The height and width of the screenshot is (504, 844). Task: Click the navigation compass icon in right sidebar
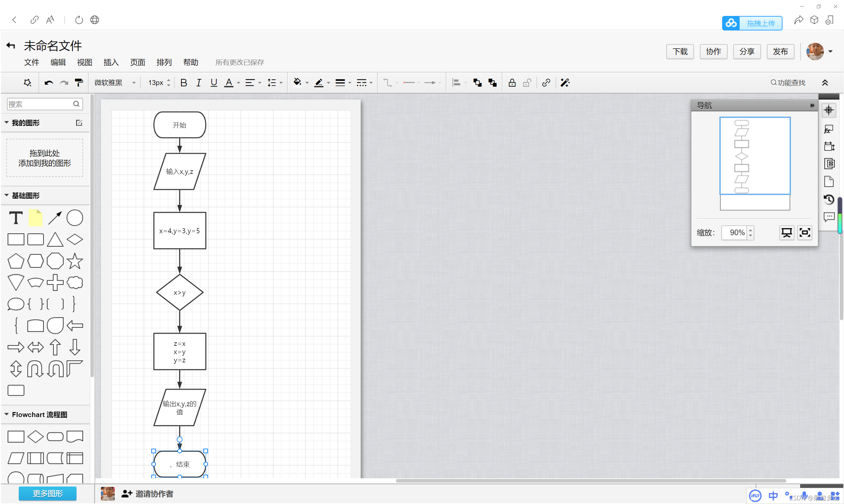point(829,110)
